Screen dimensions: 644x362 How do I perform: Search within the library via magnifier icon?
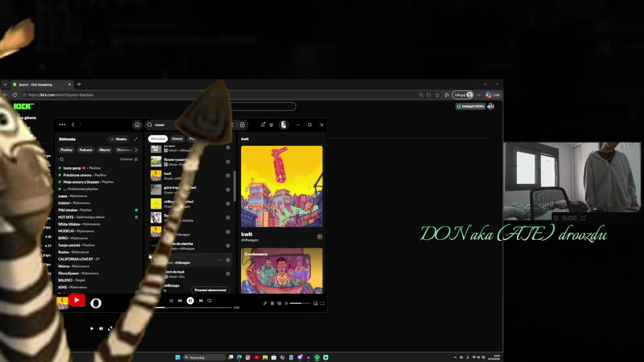(x=61, y=159)
